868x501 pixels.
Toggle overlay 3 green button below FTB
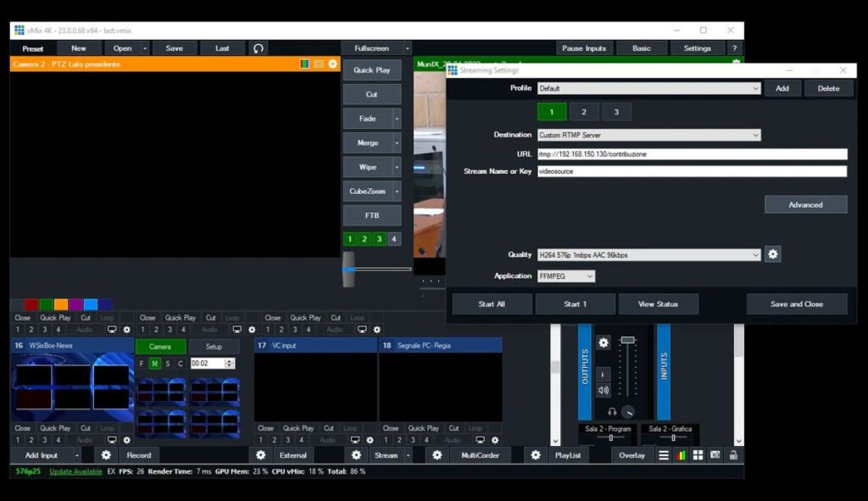point(379,239)
